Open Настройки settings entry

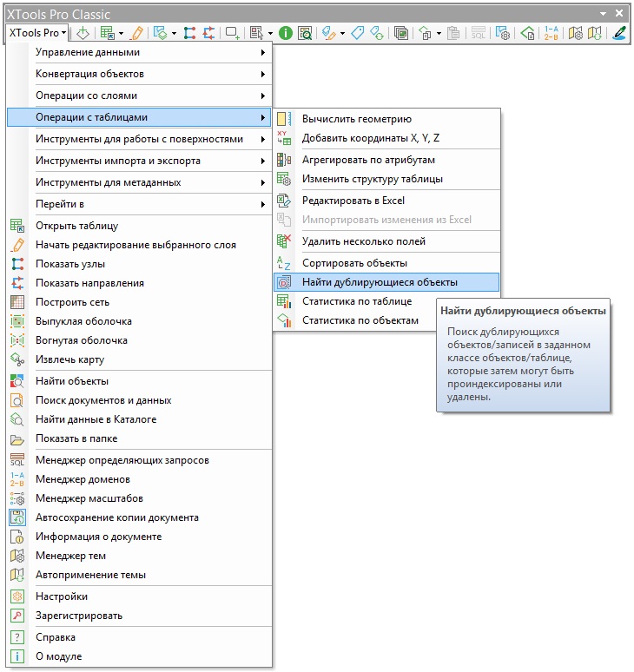(139, 596)
